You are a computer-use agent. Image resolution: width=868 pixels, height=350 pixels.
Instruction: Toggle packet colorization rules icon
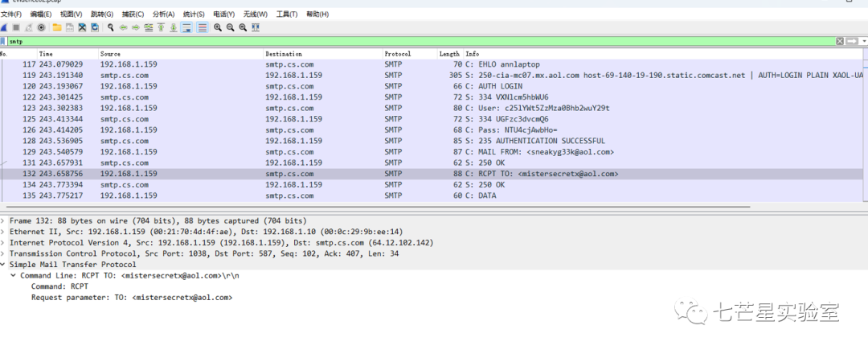coord(203,27)
